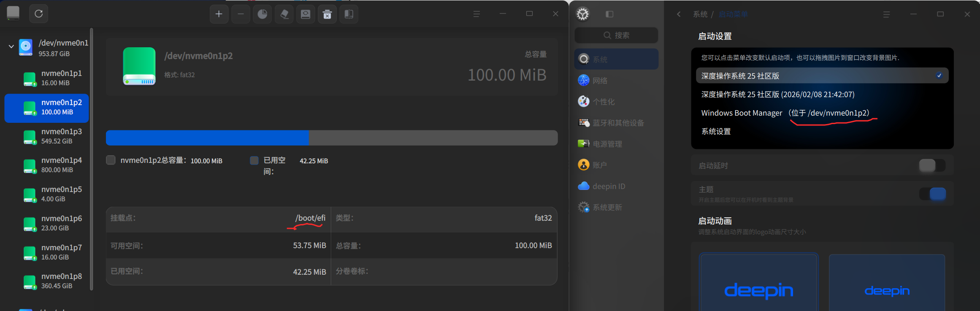Select partition nvme0n1p5 4.00 GiB
Screen dimensions: 980x311
pyautogui.click(x=46, y=194)
